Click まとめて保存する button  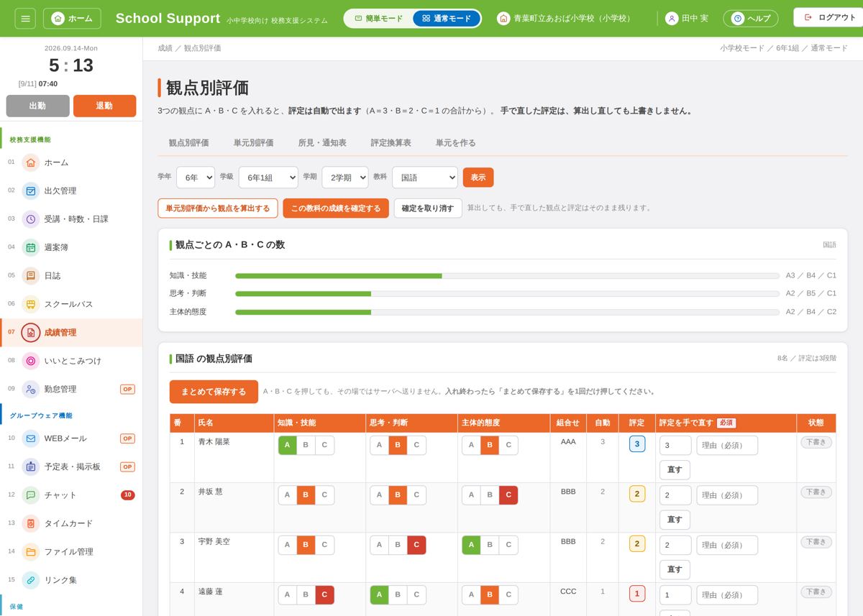(214, 392)
